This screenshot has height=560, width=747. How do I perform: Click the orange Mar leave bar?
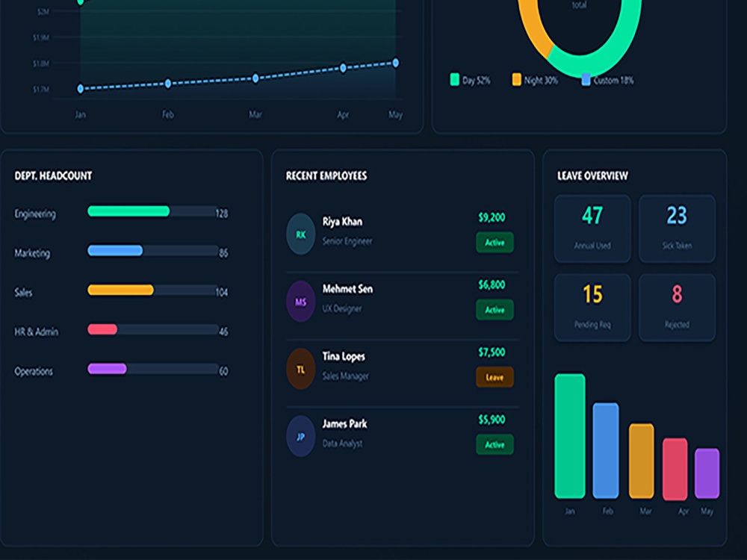coord(641,461)
